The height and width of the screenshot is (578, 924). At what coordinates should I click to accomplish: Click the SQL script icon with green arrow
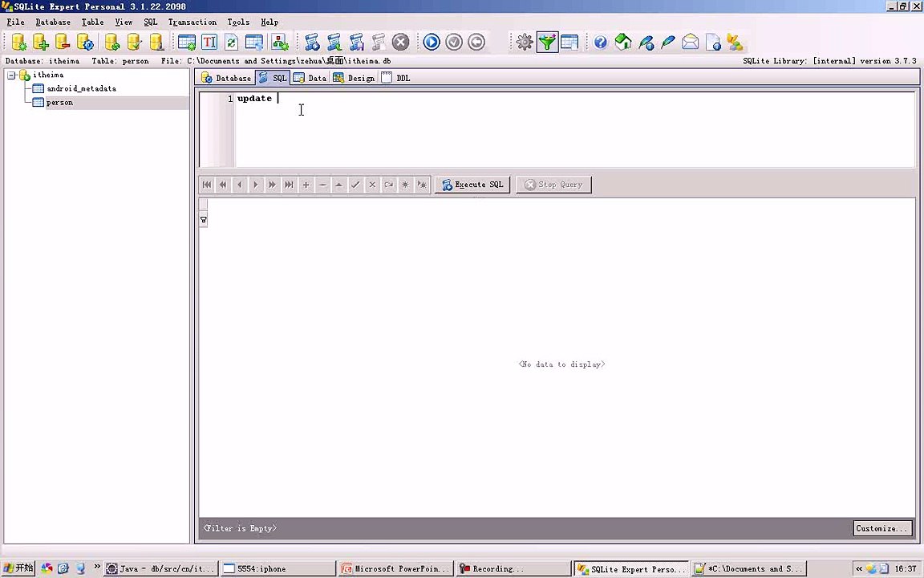(334, 42)
